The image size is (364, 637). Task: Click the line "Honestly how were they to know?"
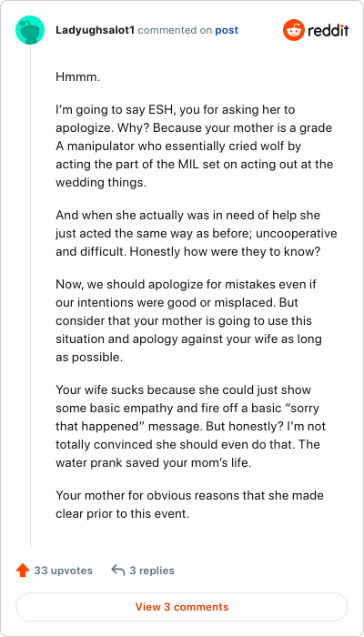pyautogui.click(x=225, y=251)
